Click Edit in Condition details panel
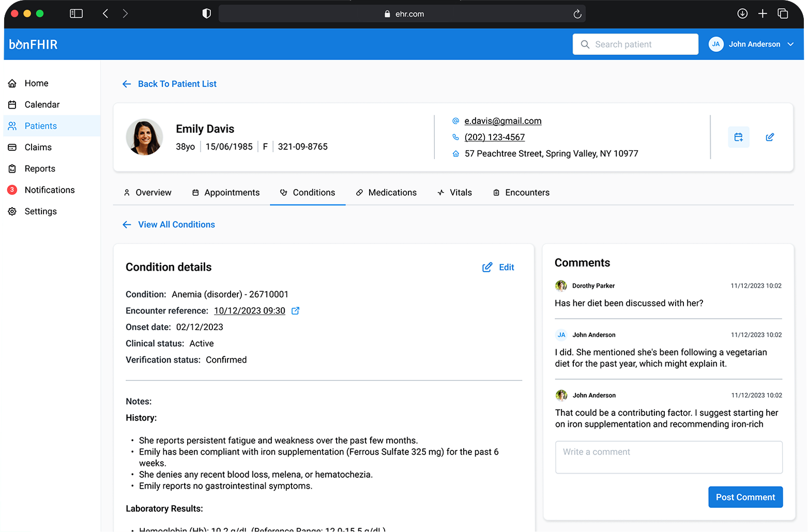The image size is (808, 532). click(498, 267)
